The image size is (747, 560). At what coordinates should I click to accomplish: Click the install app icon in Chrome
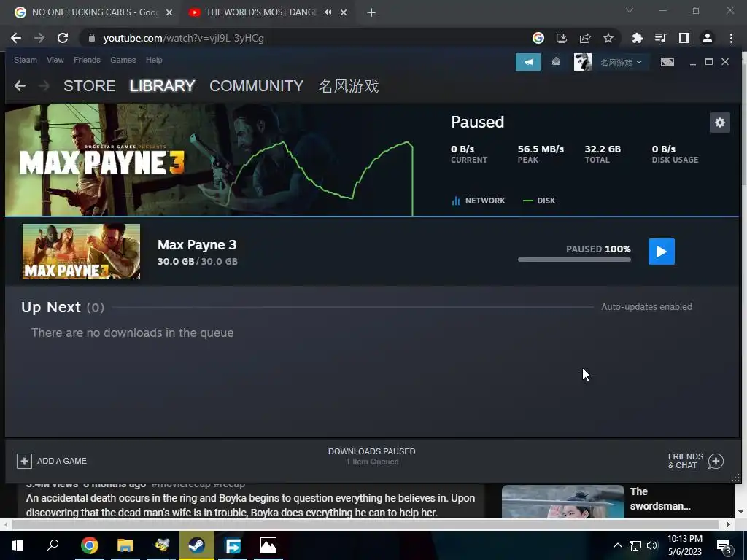561,38
